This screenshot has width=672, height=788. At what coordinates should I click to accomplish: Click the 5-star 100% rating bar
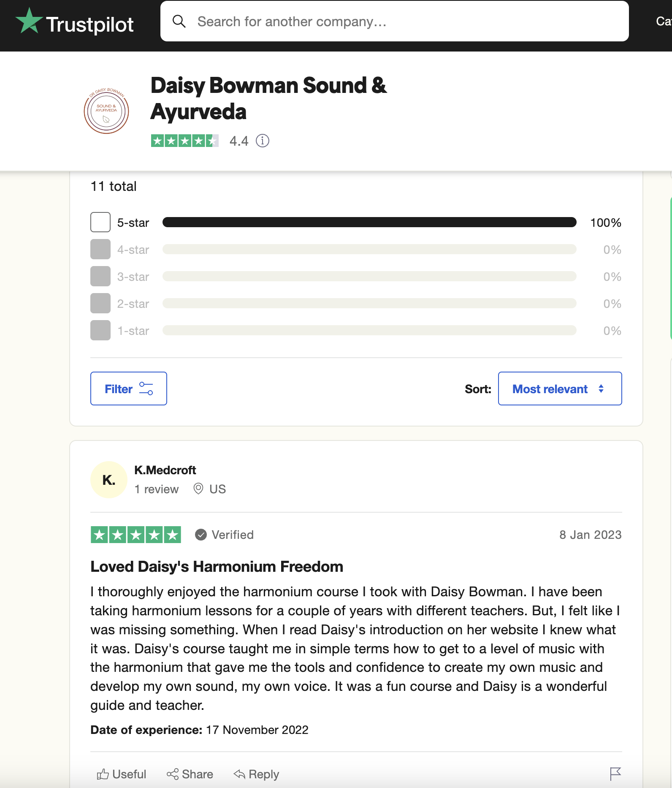369,222
